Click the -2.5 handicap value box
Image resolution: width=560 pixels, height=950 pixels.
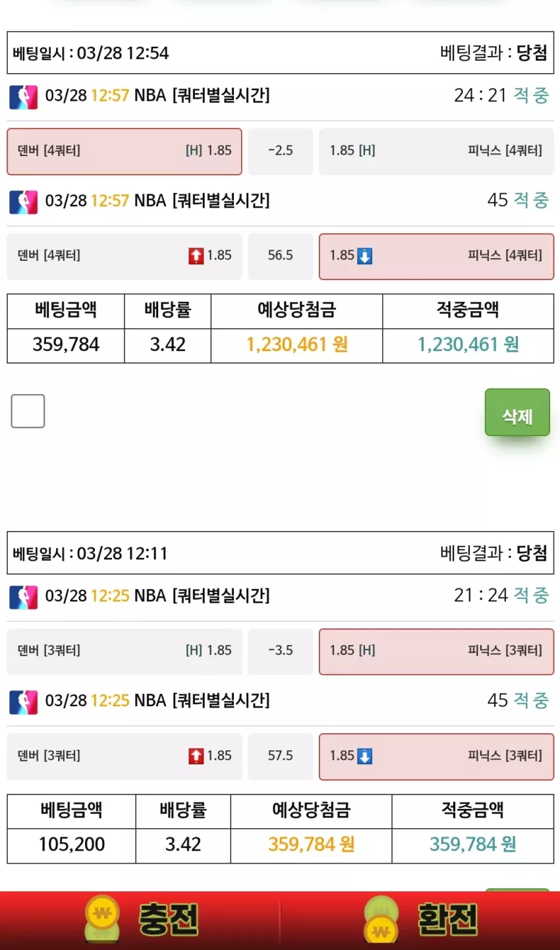281,152
